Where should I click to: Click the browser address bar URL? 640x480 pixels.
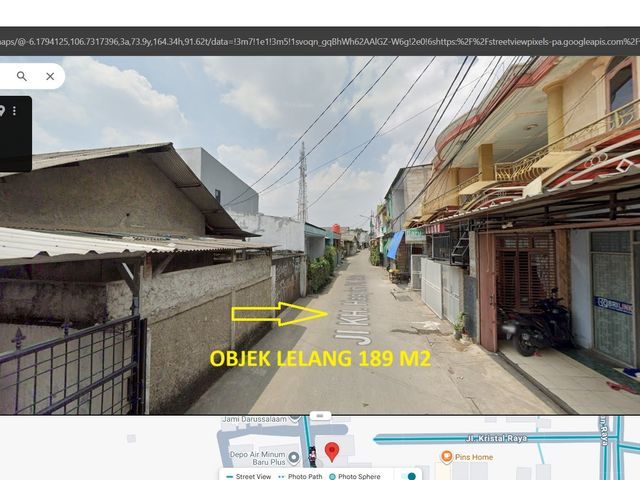(320, 42)
